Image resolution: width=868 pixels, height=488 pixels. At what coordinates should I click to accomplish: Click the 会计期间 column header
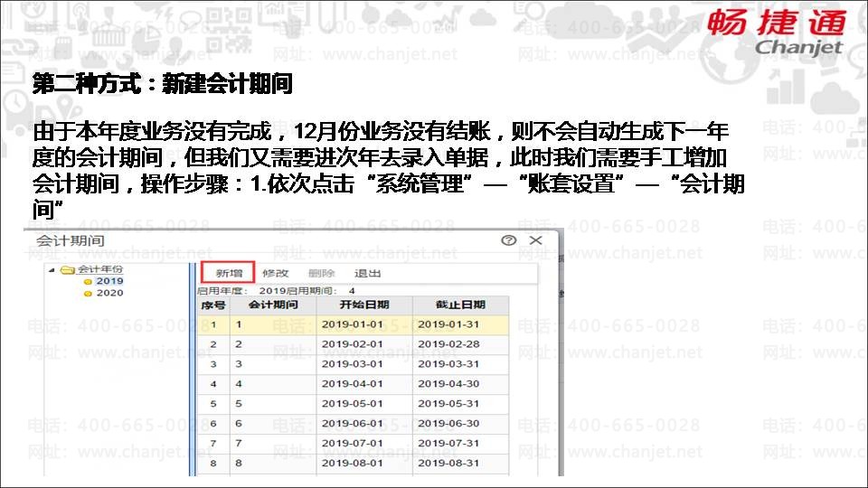click(273, 305)
